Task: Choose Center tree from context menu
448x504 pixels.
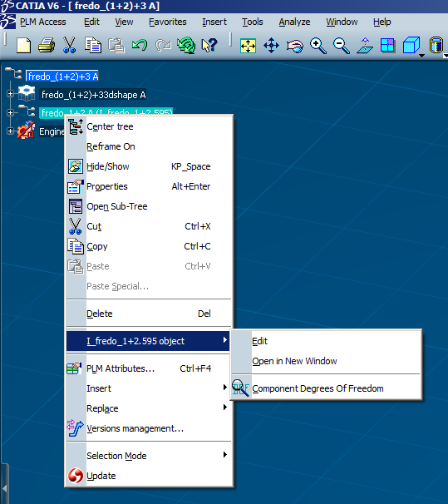Action: click(x=148, y=126)
